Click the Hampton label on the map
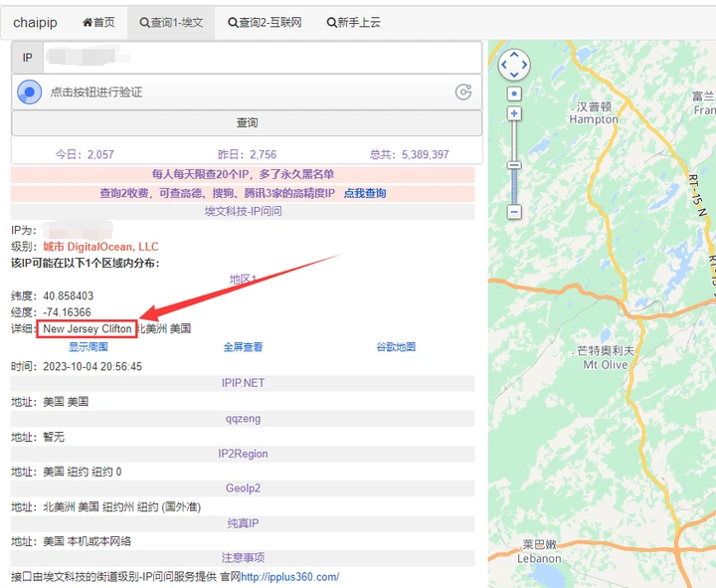The height and width of the screenshot is (588, 716). 594,119
